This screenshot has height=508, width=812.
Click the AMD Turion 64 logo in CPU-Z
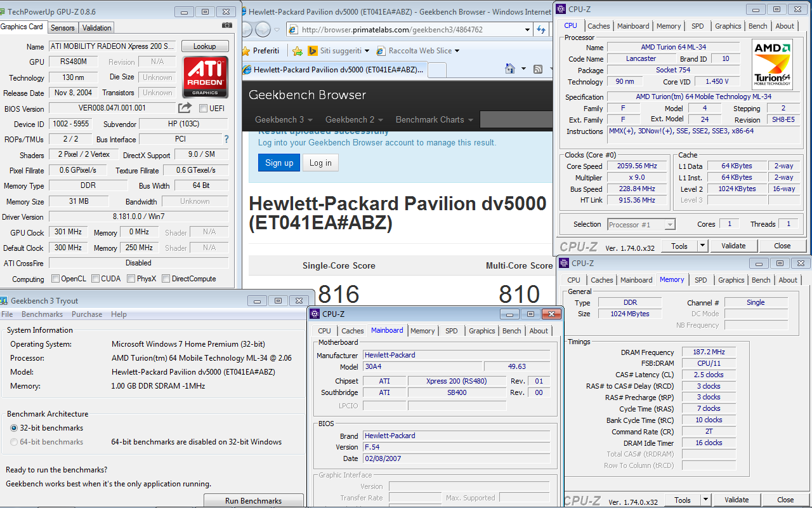point(772,64)
